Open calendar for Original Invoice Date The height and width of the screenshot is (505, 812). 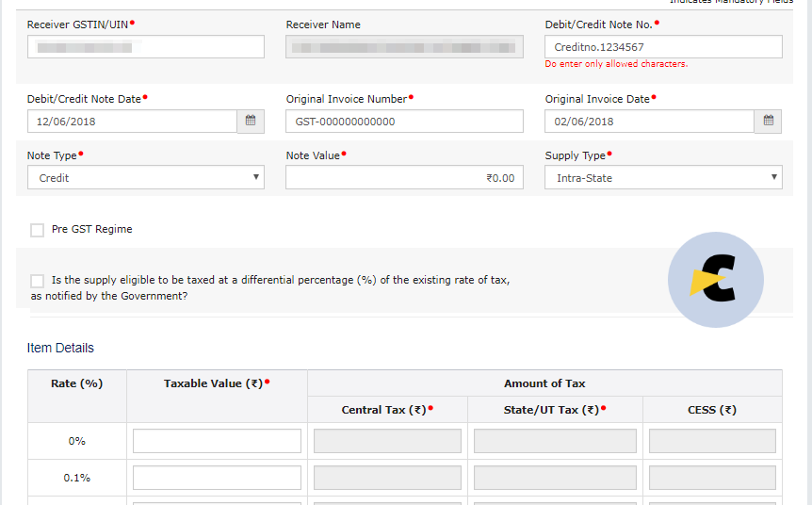(x=768, y=122)
